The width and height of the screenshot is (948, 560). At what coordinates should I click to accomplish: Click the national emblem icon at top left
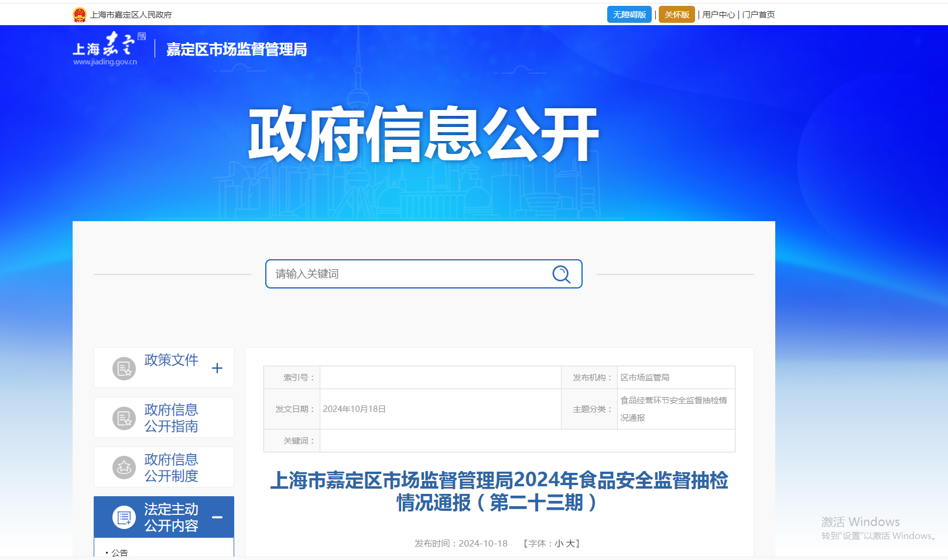80,15
